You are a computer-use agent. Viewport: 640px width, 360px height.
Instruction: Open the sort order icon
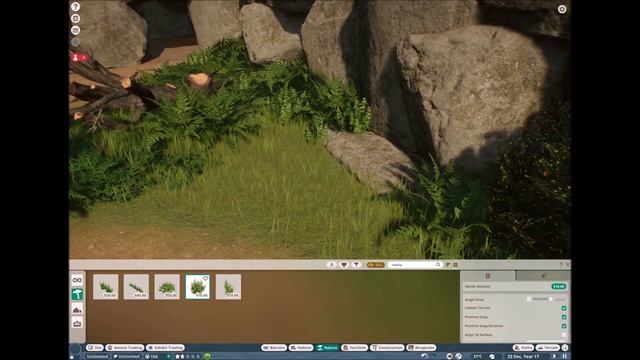[448, 265]
